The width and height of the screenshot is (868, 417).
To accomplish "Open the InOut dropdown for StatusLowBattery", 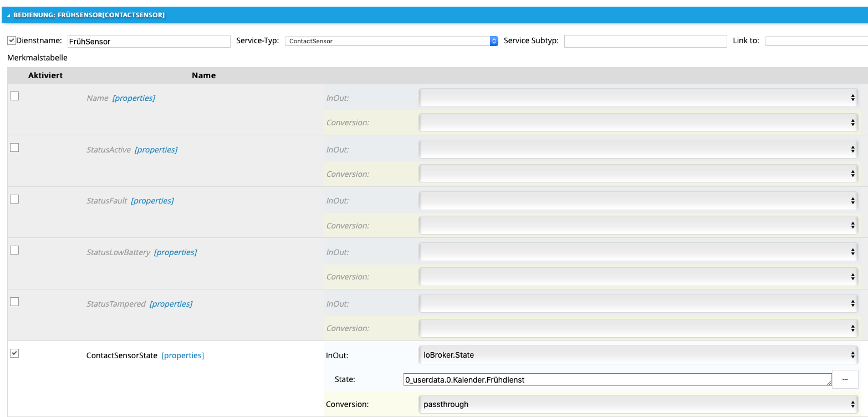I will [x=638, y=252].
